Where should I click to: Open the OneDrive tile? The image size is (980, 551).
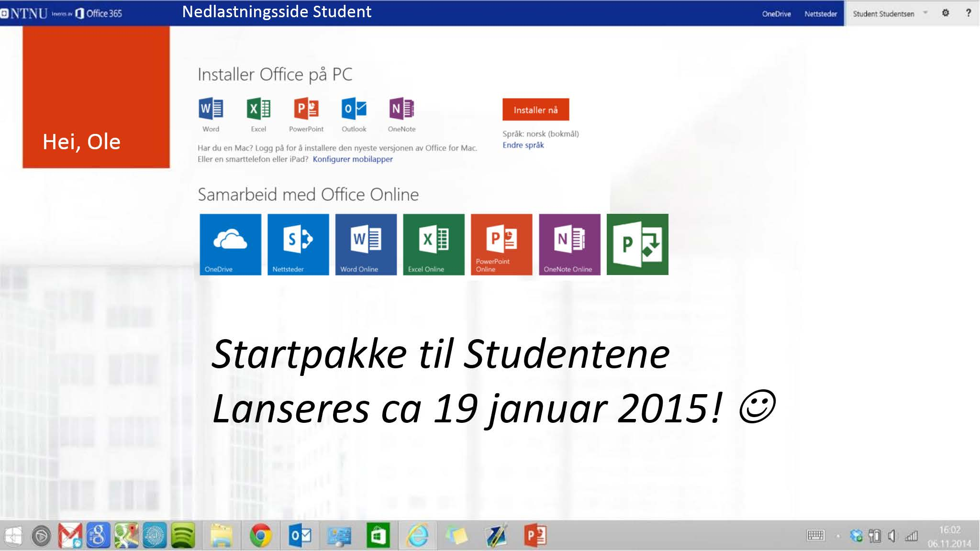pyautogui.click(x=230, y=244)
